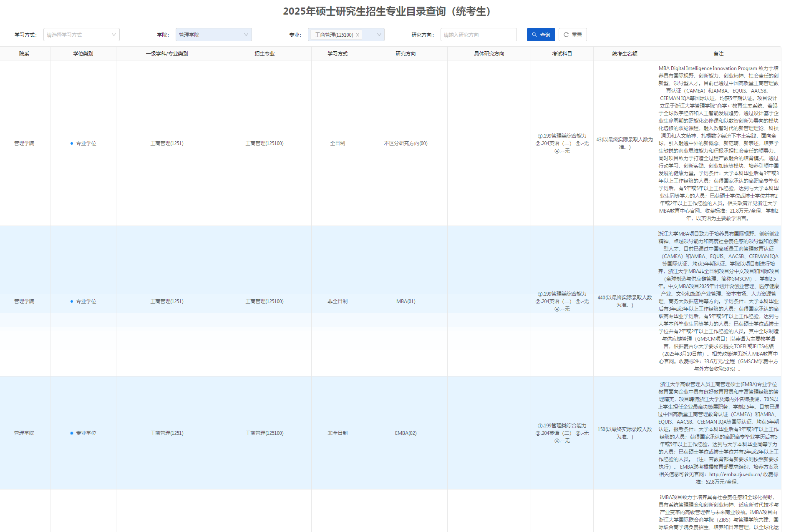The width and height of the screenshot is (786, 532).
Task: Open the 学院 dropdown showing 管理学院
Action: click(214, 35)
